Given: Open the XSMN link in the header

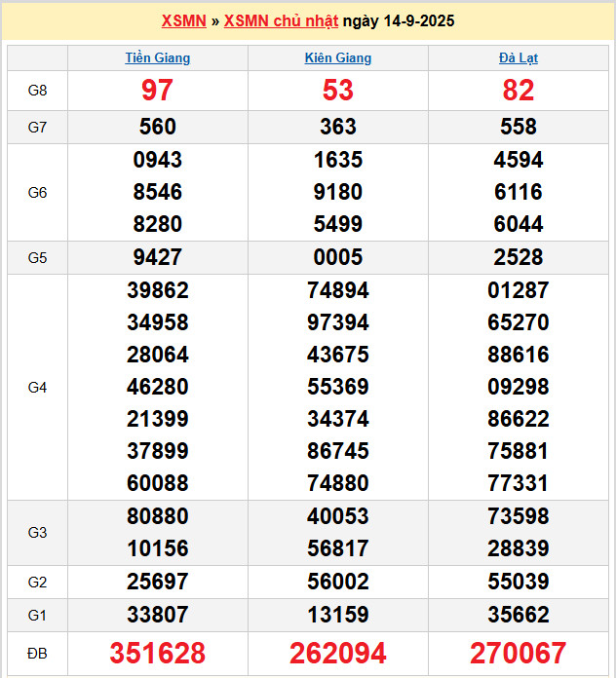Looking at the screenshot, I should coord(183,20).
